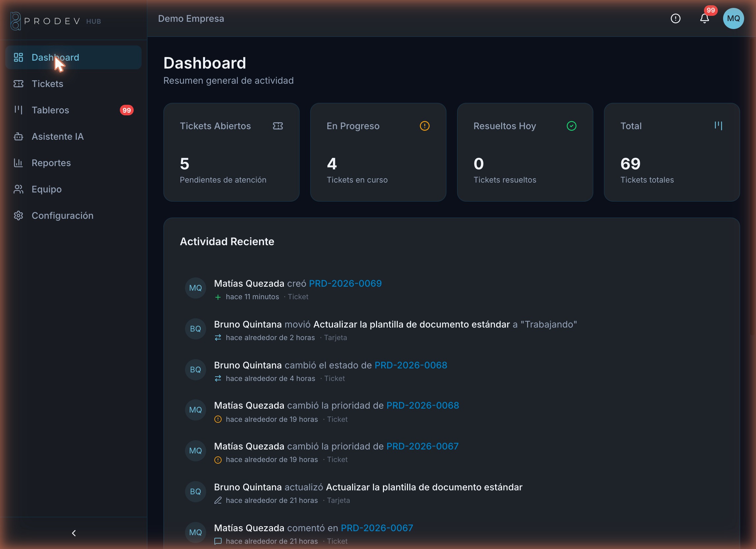Go to Tickets in the sidebar
Viewport: 756px width, 549px height.
pos(73,84)
